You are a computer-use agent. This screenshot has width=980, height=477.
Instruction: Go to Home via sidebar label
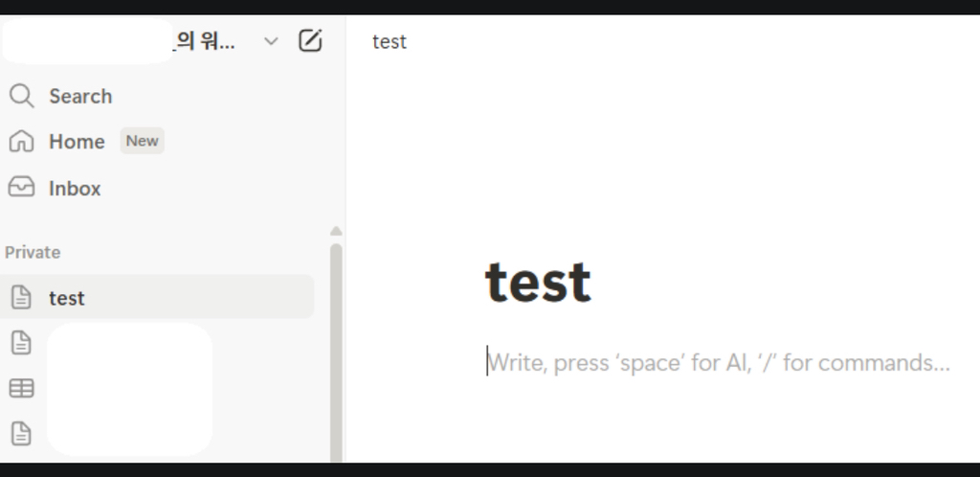pos(77,142)
